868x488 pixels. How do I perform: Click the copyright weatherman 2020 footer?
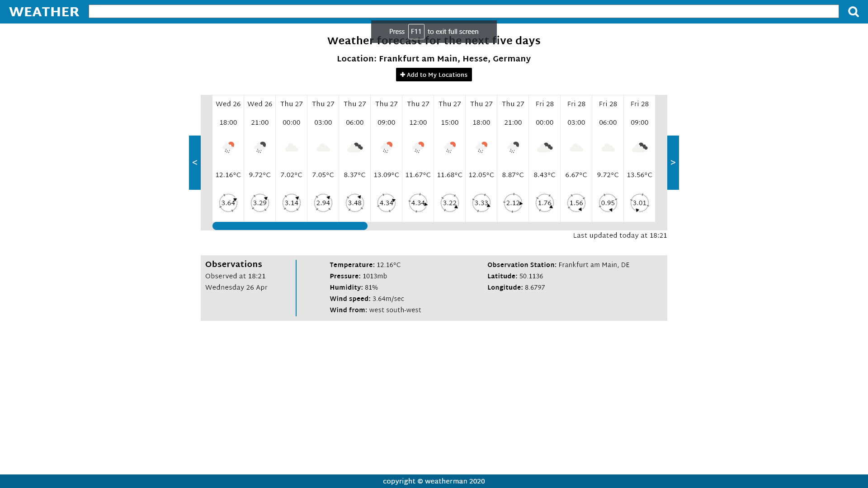(x=434, y=482)
